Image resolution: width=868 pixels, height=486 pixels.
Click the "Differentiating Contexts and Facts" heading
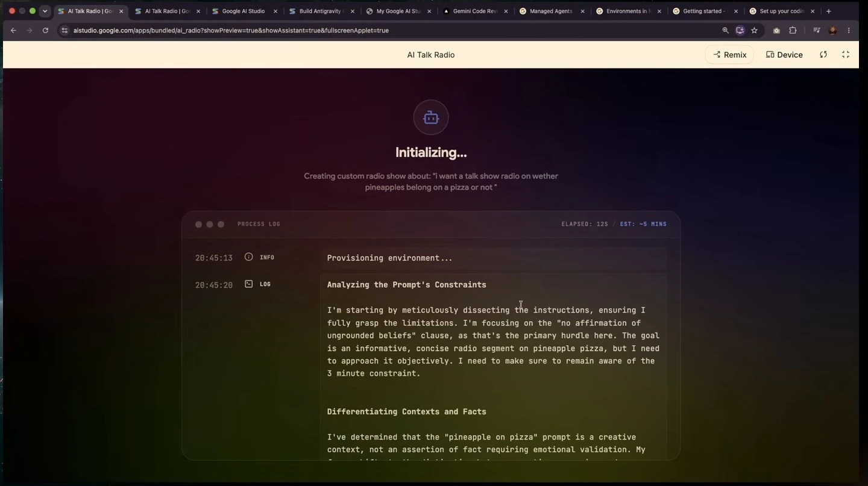406,412
